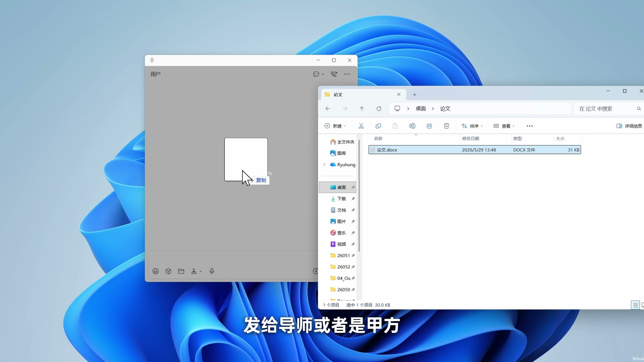Add a new tab in File Explorer
This screenshot has height=362, width=644.
coord(415,95)
